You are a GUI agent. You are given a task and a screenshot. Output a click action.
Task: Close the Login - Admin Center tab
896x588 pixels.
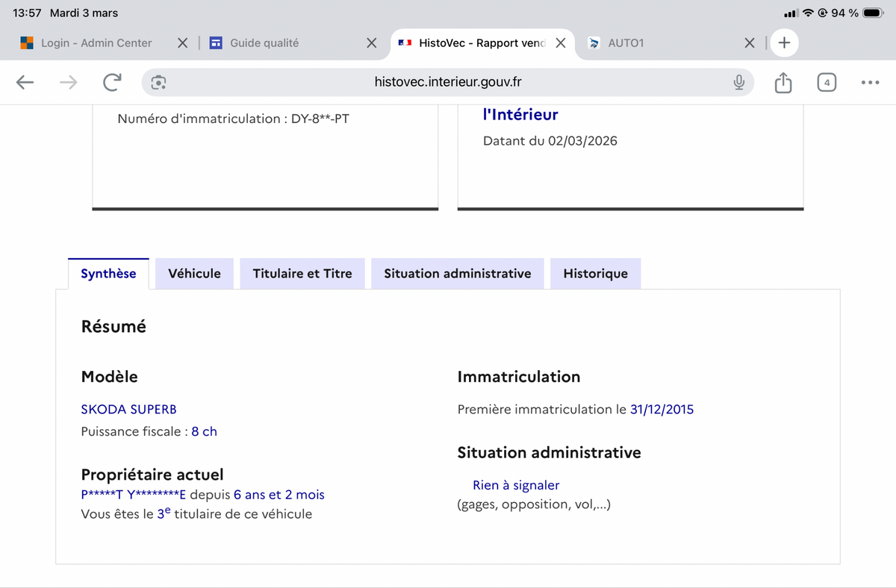[182, 43]
